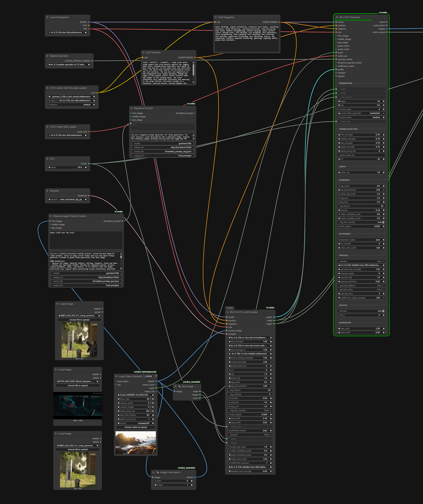This screenshot has width=423, height=504.
Task: Click choose video to upload button
Action: [x=136, y=427]
